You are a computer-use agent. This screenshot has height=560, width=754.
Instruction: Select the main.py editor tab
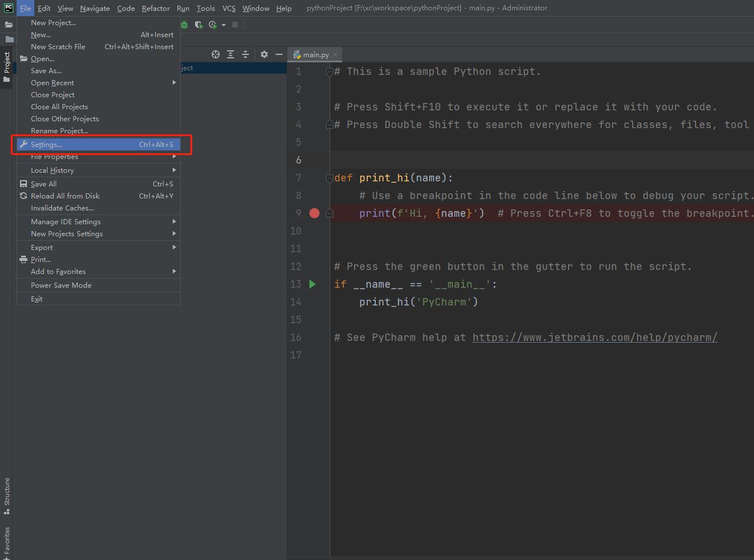pyautogui.click(x=315, y=54)
